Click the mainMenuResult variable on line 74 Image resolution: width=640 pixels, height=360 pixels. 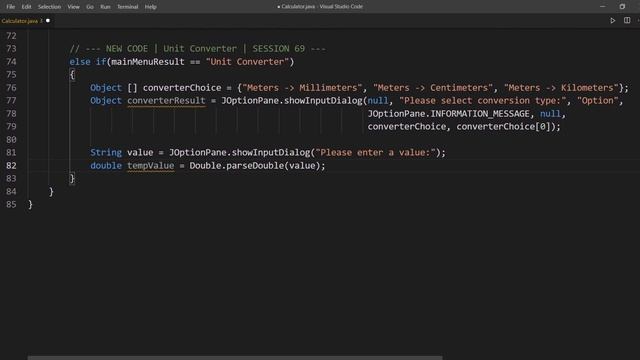[x=148, y=62]
